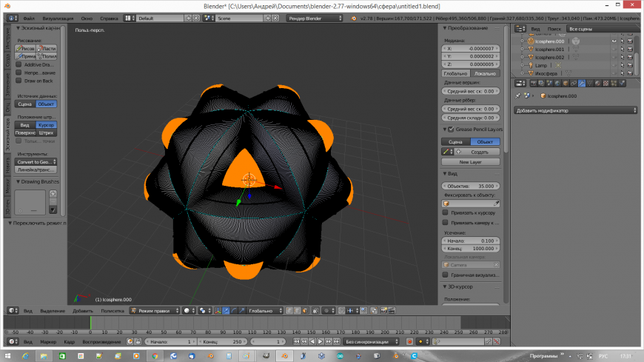Adjust Средняя складк 0.00 slider
The height and width of the screenshot is (362, 644).
coord(471,118)
